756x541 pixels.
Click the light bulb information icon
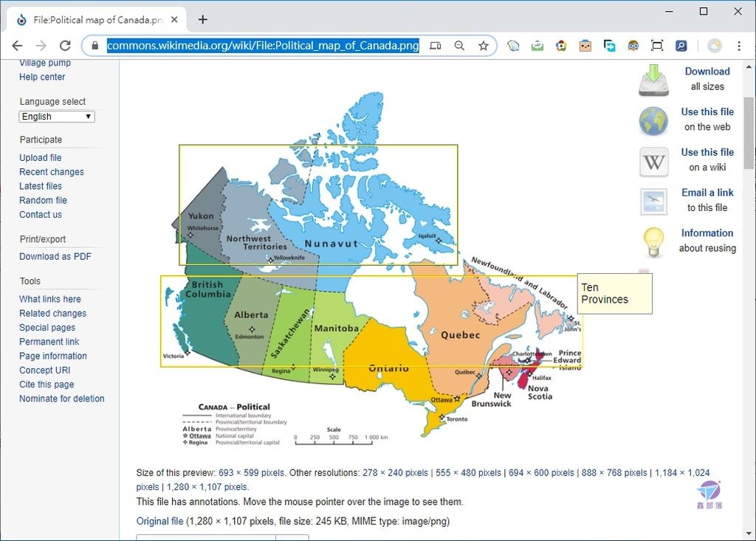(654, 241)
